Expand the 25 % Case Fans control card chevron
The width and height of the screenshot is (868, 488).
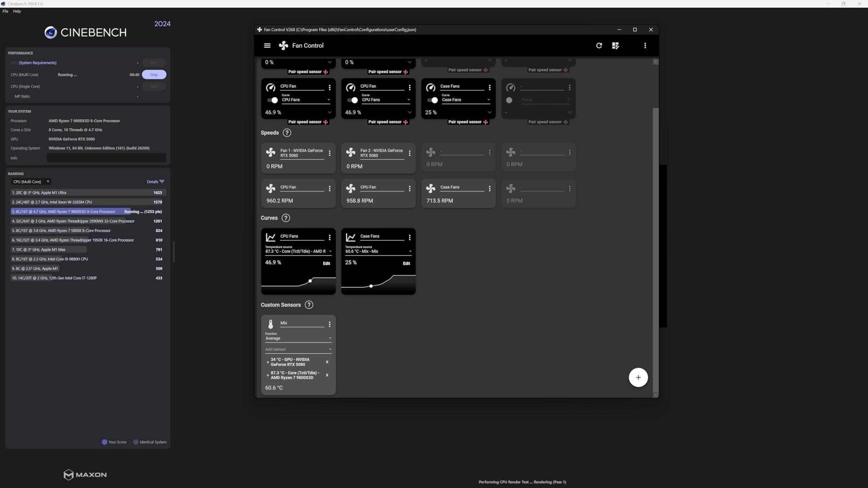(x=489, y=113)
